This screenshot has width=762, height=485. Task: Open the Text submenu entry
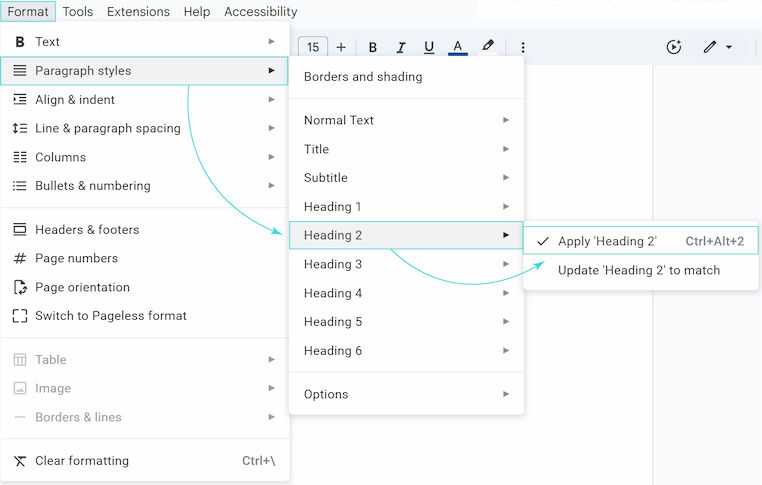tap(145, 42)
